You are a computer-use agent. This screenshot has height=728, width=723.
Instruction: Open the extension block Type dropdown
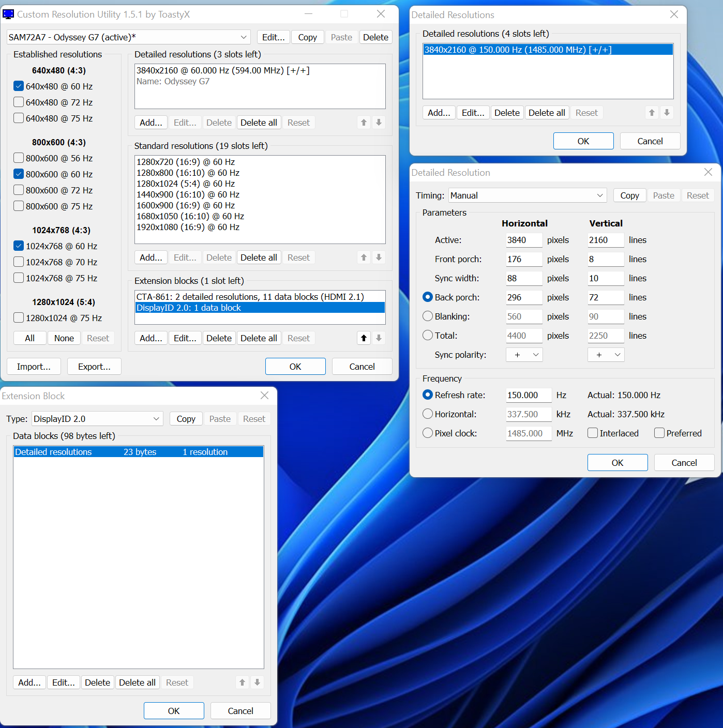(98, 419)
